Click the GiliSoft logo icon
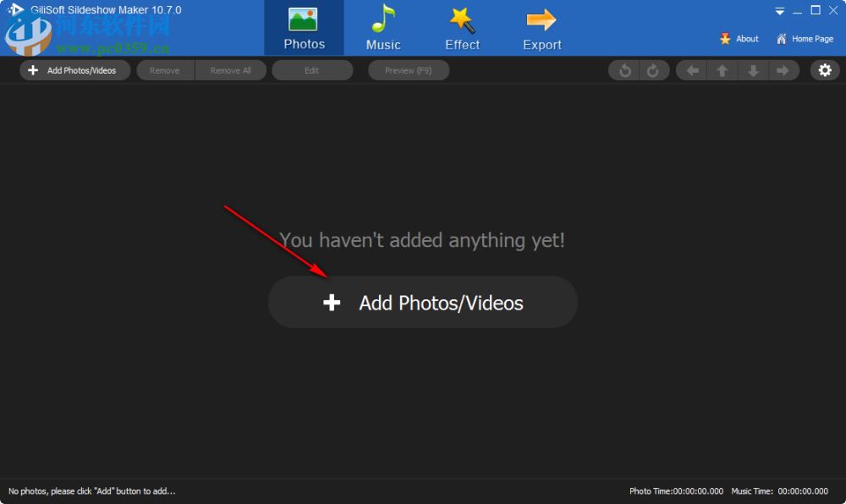 tap(14, 8)
